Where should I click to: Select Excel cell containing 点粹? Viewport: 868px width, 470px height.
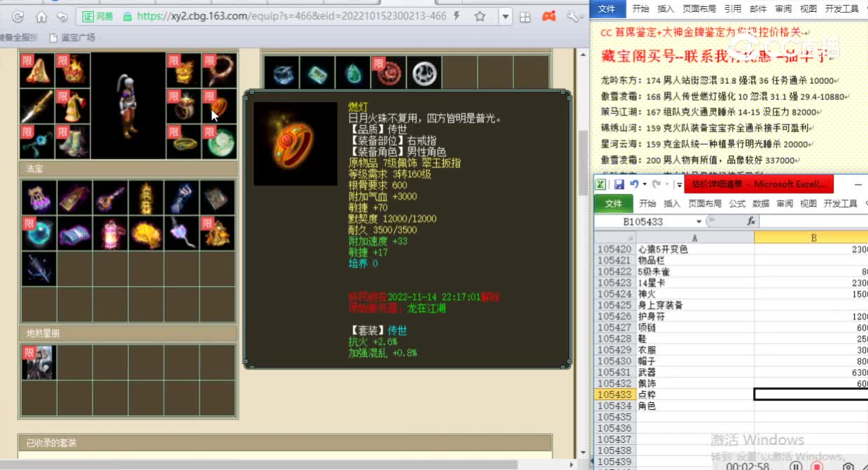695,395
